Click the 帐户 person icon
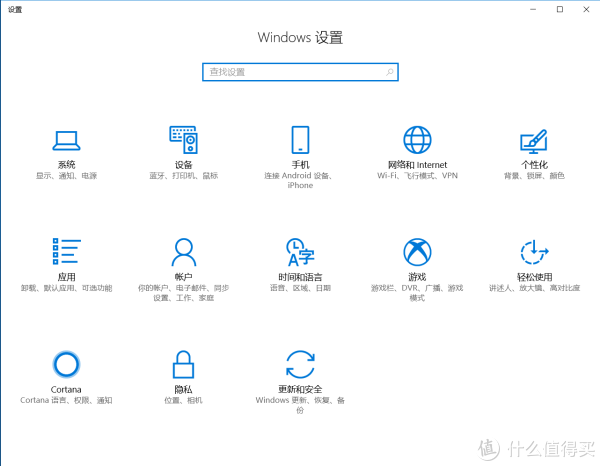Image resolution: width=600 pixels, height=466 pixels. click(184, 252)
